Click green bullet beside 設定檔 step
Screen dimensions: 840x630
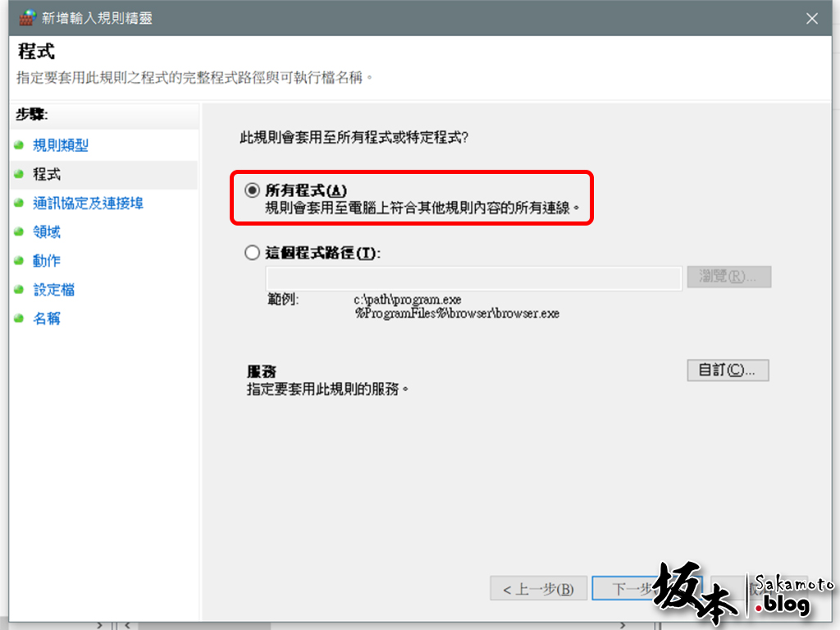click(20, 290)
